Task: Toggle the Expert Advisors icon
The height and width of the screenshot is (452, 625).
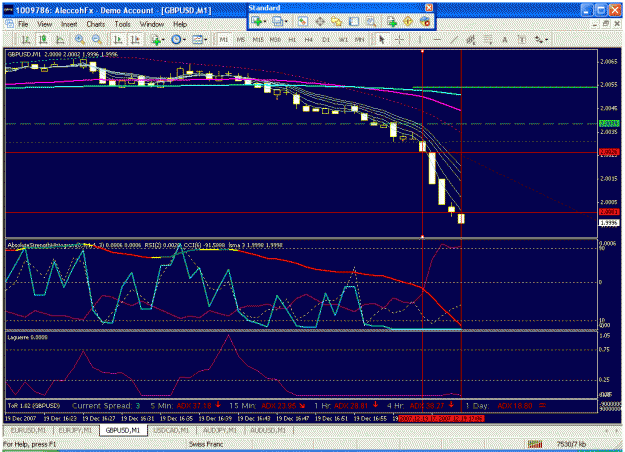Action: click(425, 22)
